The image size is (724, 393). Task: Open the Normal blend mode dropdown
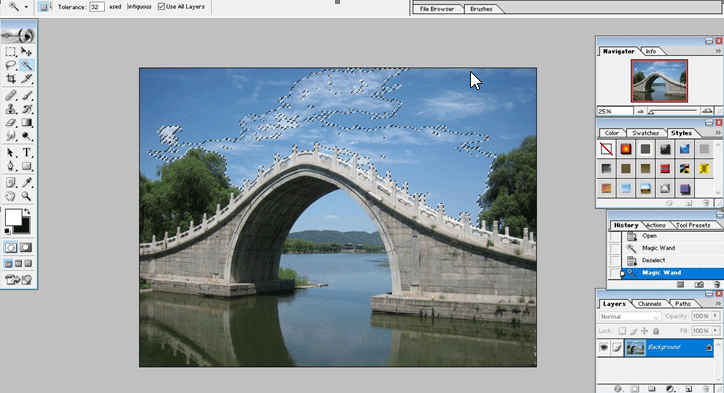coord(630,317)
